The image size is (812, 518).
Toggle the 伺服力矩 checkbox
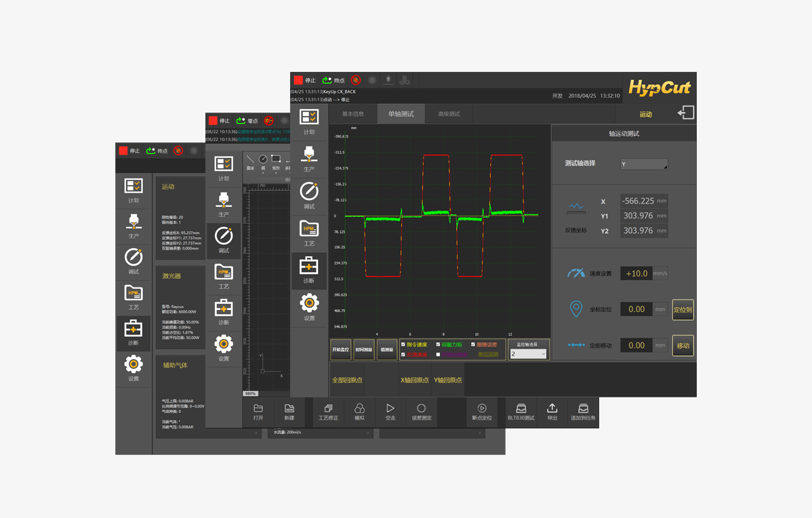[438, 344]
